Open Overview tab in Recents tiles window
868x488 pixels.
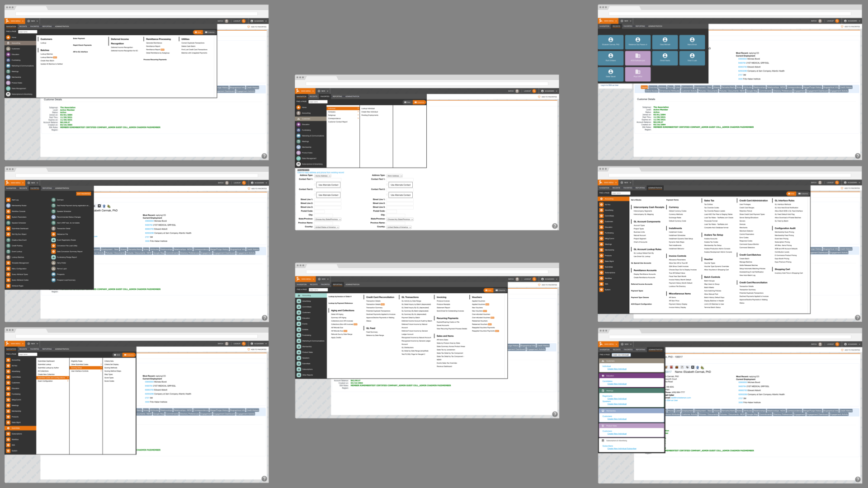click(x=653, y=87)
